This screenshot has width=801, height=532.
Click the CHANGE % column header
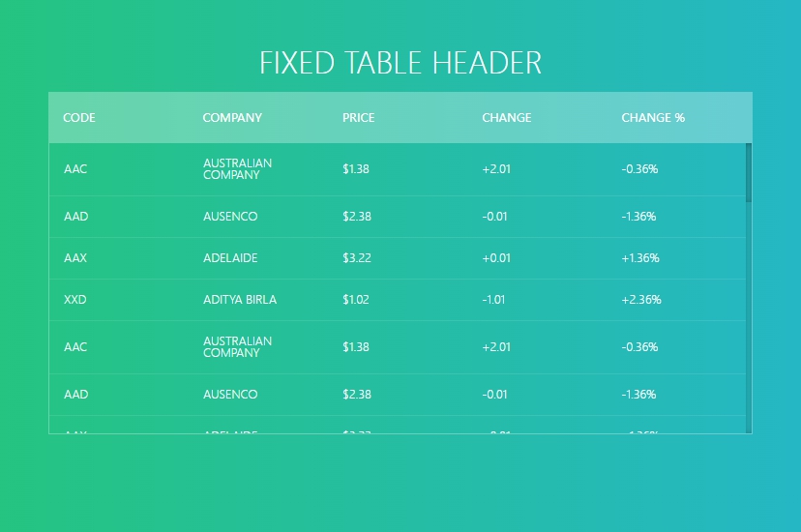(653, 118)
